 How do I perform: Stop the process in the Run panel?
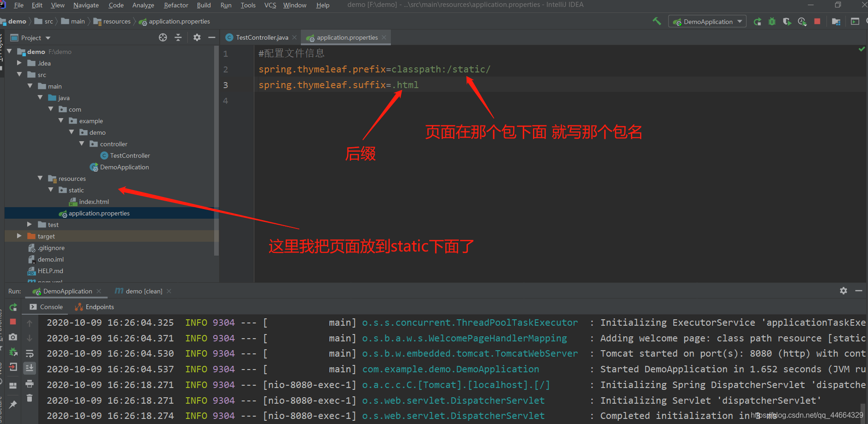click(x=13, y=322)
